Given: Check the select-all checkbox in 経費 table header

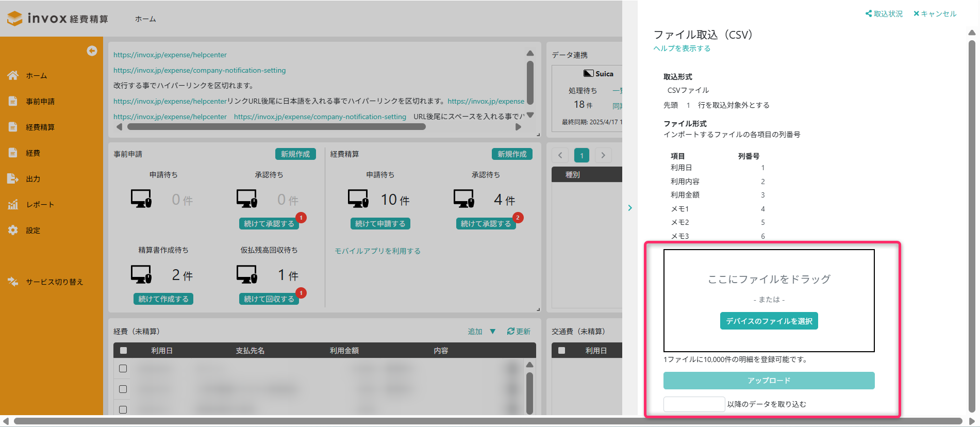Looking at the screenshot, I should coord(123,351).
